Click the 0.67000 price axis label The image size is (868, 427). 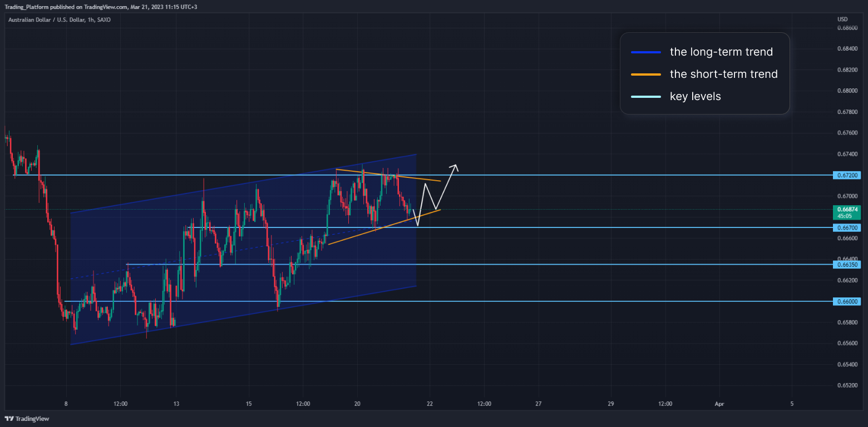click(846, 196)
